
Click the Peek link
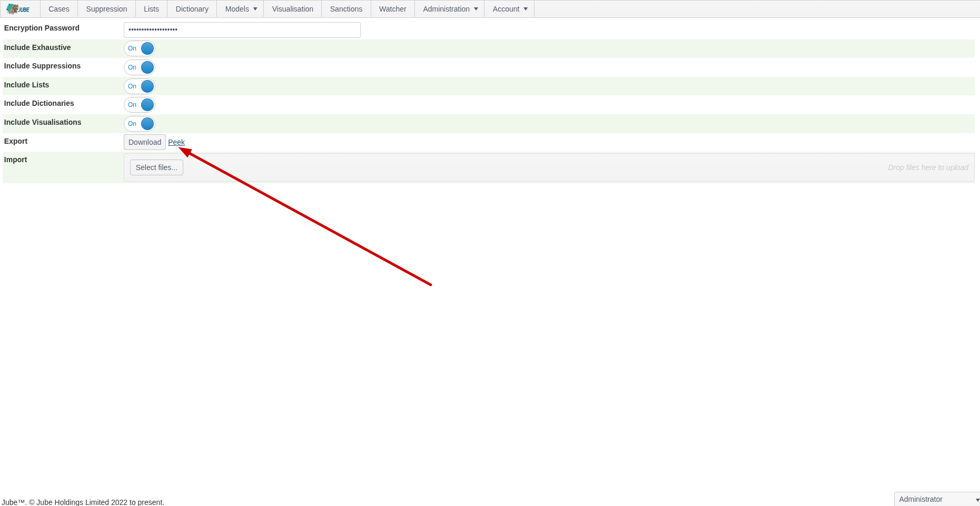[x=176, y=142]
